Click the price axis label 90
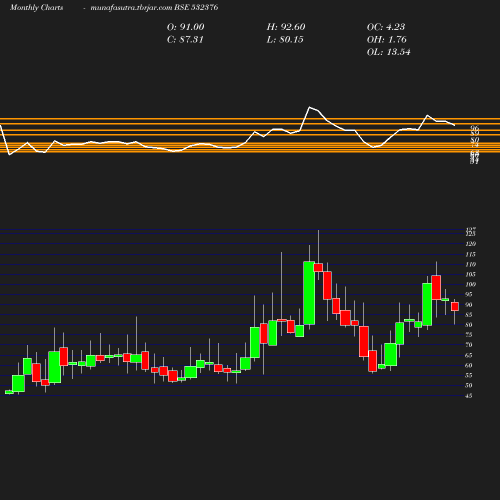Image resolution: width=500 pixels, height=500 pixels. pyautogui.click(x=469, y=305)
